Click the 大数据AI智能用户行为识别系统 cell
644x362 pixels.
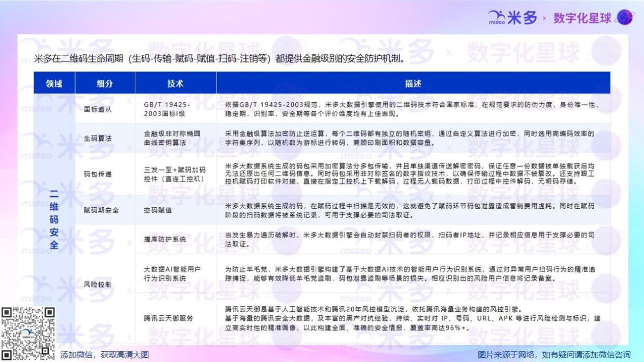[x=175, y=273]
